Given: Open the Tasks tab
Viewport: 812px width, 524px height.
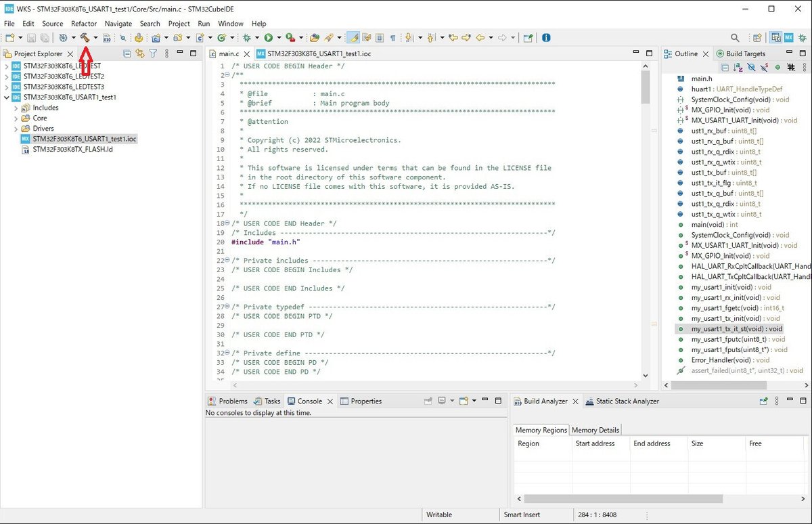Looking at the screenshot, I should (x=267, y=401).
